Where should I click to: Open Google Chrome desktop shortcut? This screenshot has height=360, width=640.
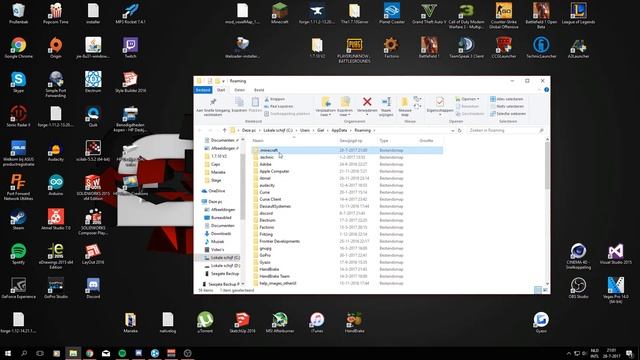(x=18, y=48)
